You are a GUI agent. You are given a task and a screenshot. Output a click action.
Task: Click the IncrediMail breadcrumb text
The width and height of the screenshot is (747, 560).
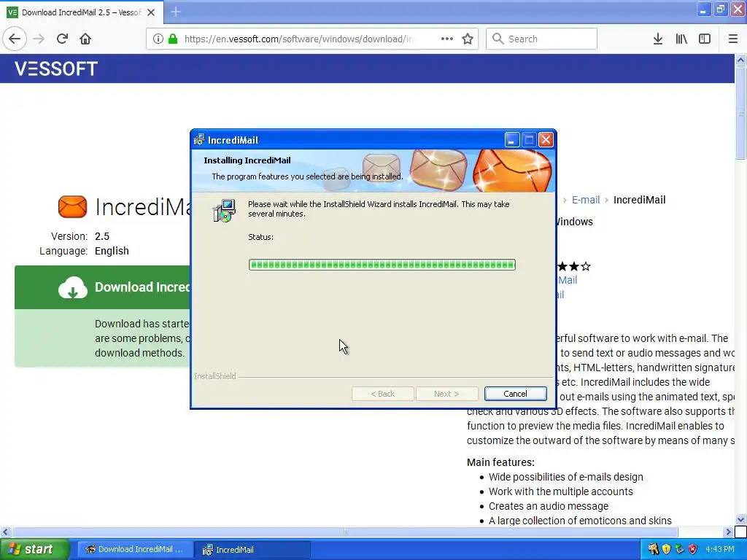(x=639, y=200)
